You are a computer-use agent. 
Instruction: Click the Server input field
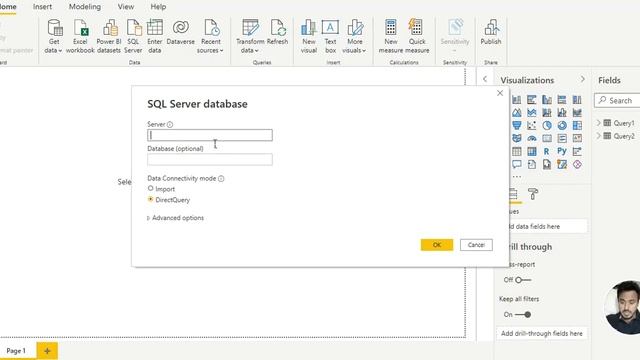210,135
